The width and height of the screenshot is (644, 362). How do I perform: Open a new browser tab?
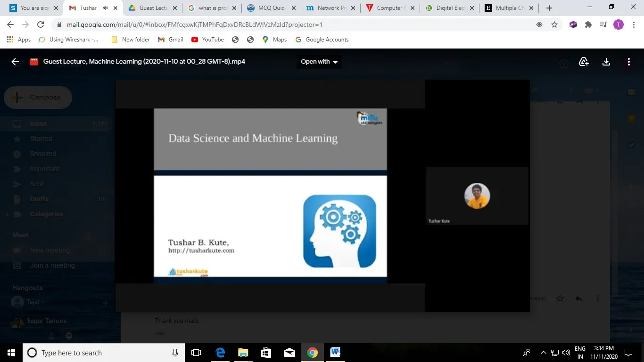pyautogui.click(x=549, y=8)
